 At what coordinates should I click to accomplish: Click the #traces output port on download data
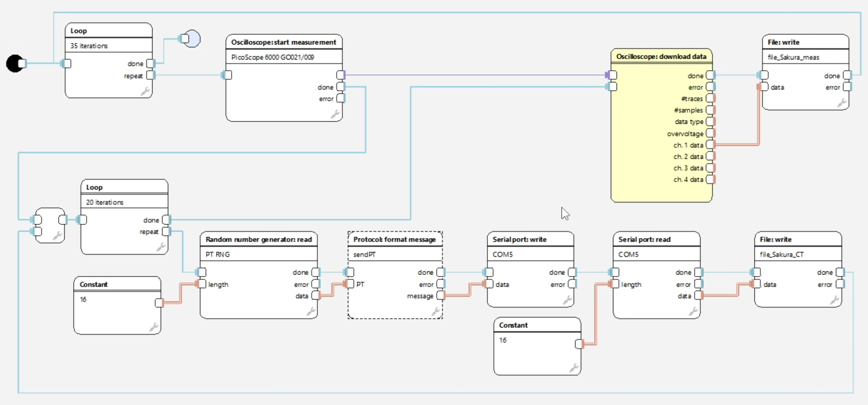pyautogui.click(x=710, y=98)
